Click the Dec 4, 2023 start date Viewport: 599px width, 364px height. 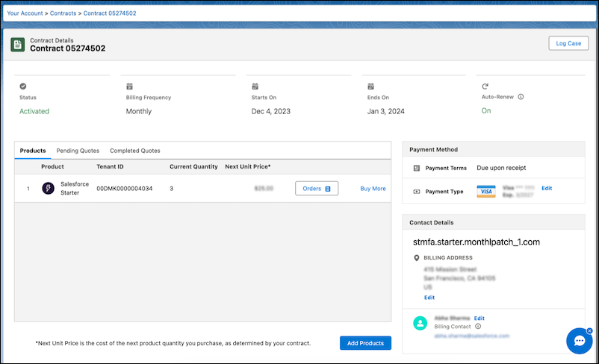coord(271,111)
